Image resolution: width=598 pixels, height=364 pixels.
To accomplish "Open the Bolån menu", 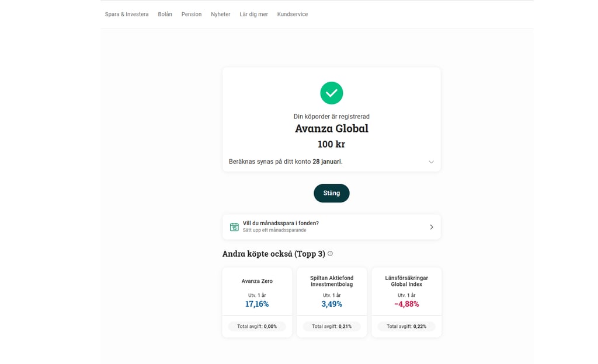I will point(165,14).
